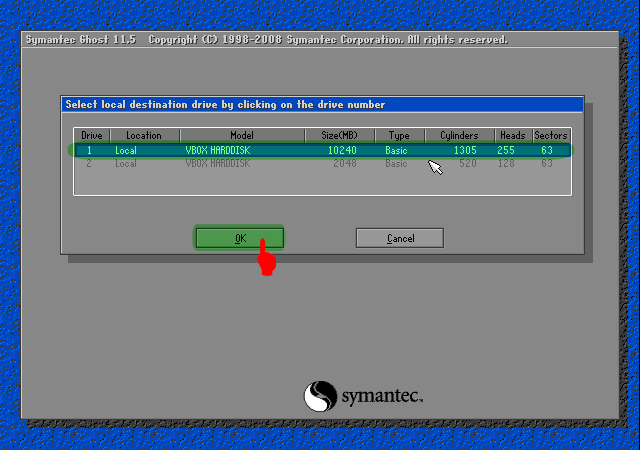Cancel the destination drive dialog

pyautogui.click(x=400, y=238)
